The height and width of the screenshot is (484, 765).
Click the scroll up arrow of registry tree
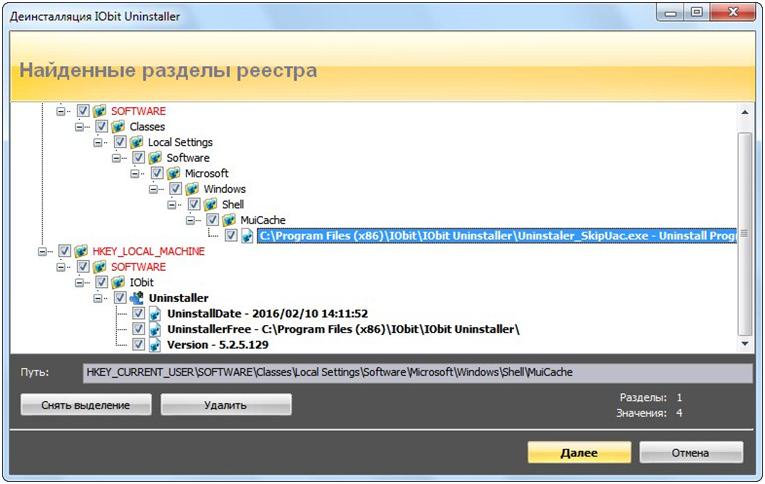745,113
